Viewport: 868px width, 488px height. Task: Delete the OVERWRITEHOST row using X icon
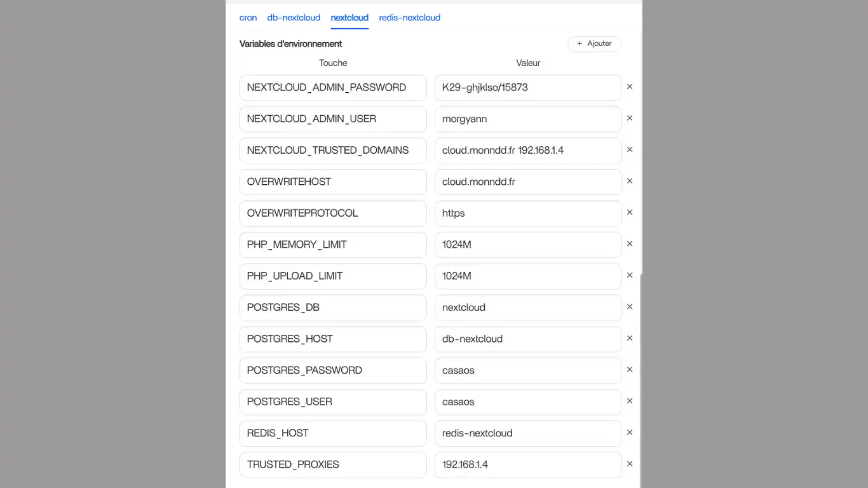coord(630,181)
